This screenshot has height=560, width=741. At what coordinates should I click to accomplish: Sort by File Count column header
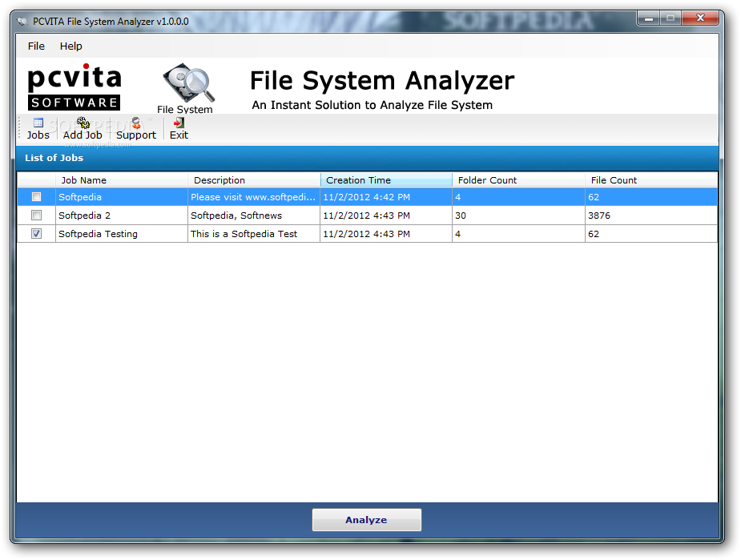point(651,180)
